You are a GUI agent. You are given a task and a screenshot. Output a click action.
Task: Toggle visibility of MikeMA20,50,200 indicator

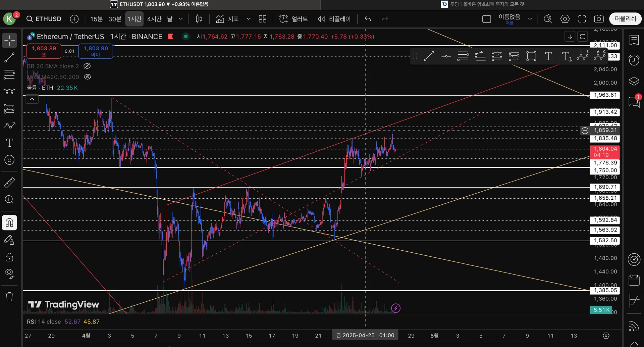pos(87,77)
